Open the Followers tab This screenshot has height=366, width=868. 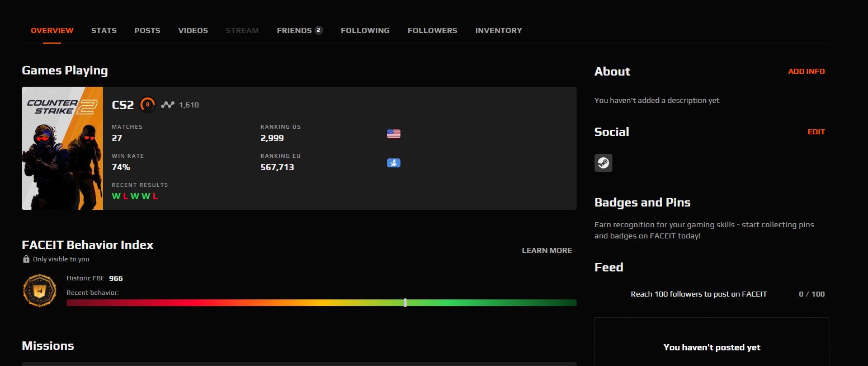tap(432, 30)
